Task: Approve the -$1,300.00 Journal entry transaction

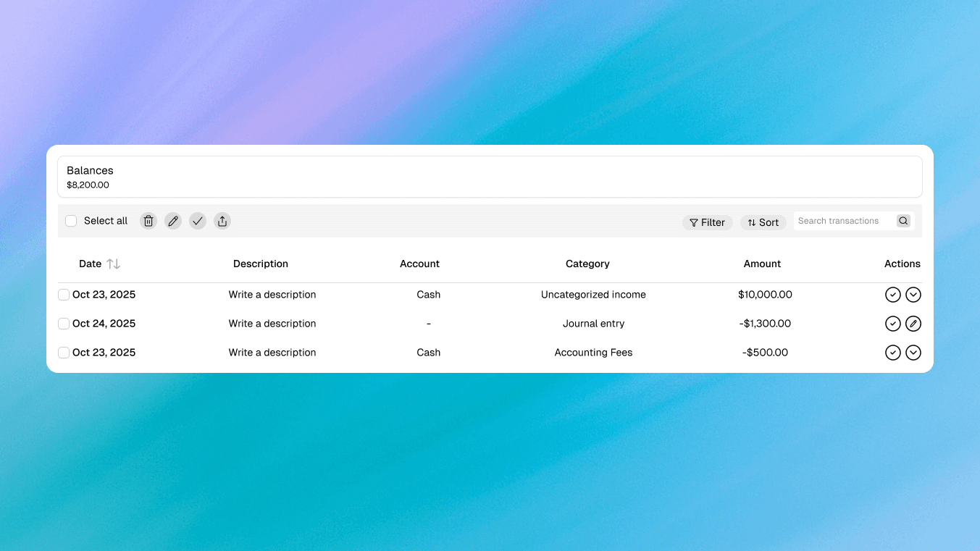Action: tap(892, 324)
